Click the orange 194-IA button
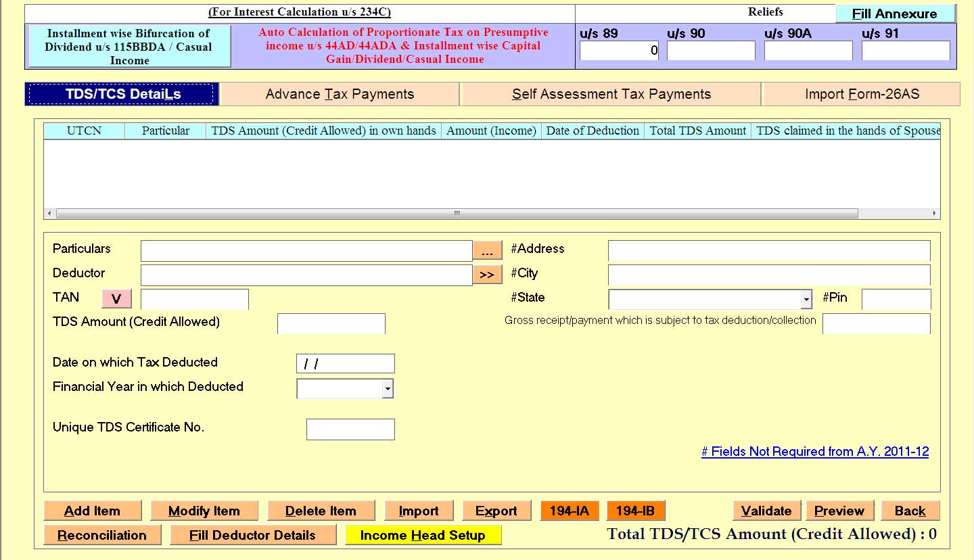974x560 pixels. [x=569, y=511]
